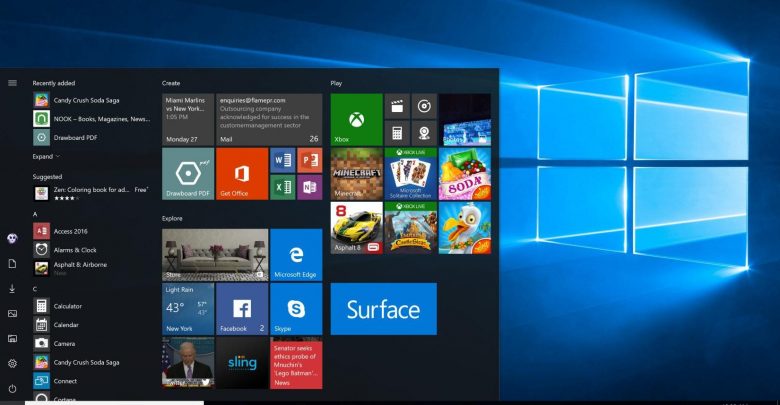The height and width of the screenshot is (405, 780).
Task: Open Candy Crush Soda tile in Play group
Action: coord(465,174)
